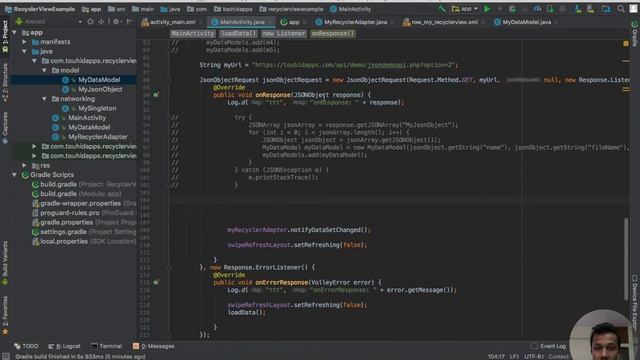Screen dimensions: 640x360
Task: Collapse the networking package
Action: pyautogui.click(x=44, y=99)
